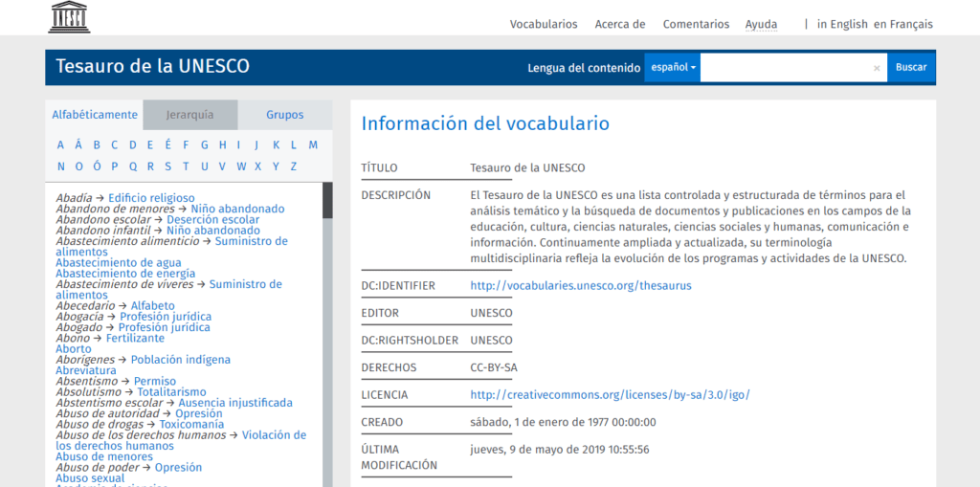Viewport: 980px width, 487px height.
Task: Select letter Á in the alphabet index
Action: [x=78, y=144]
